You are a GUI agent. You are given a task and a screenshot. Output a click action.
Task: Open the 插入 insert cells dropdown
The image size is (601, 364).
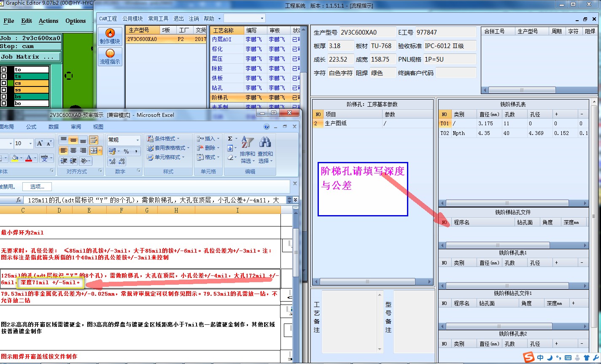click(x=208, y=138)
